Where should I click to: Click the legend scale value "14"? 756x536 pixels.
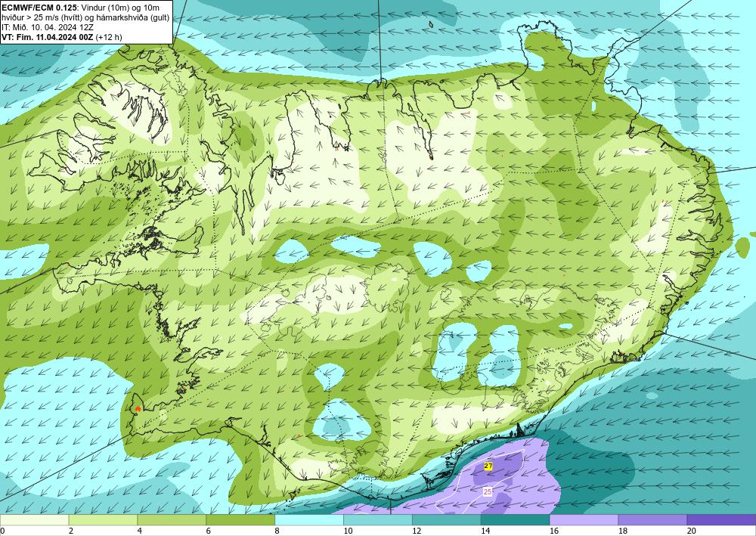(x=485, y=531)
